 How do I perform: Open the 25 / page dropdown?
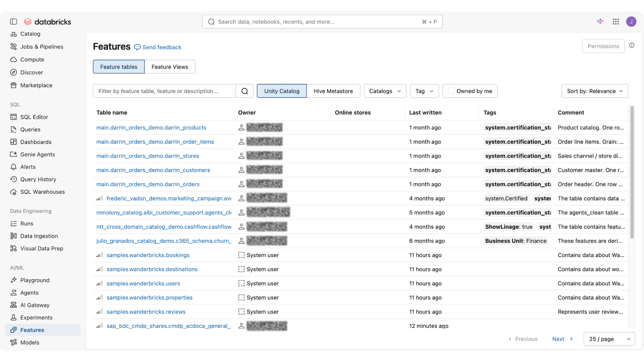(609, 339)
